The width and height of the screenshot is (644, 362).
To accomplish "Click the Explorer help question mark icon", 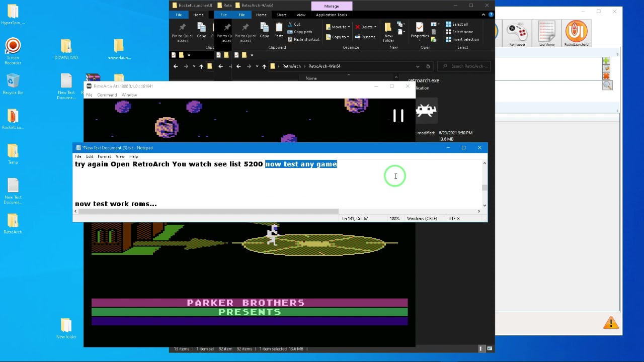I will click(491, 15).
